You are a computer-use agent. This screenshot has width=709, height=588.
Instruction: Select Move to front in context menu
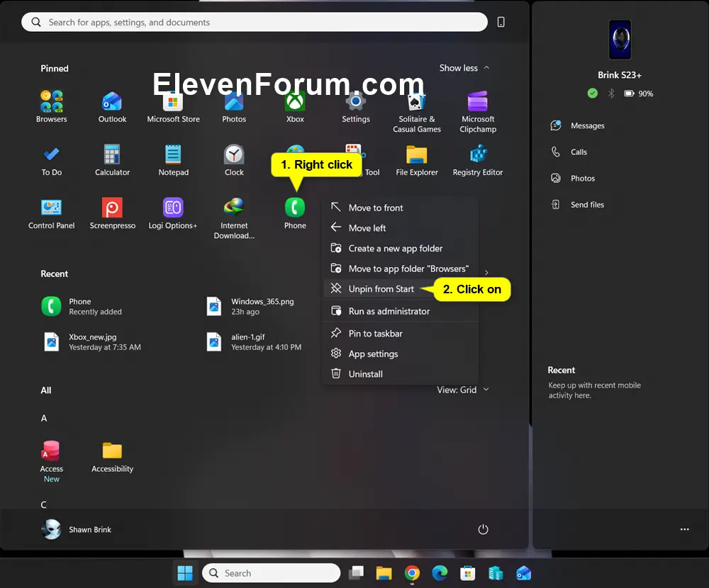tap(400, 208)
